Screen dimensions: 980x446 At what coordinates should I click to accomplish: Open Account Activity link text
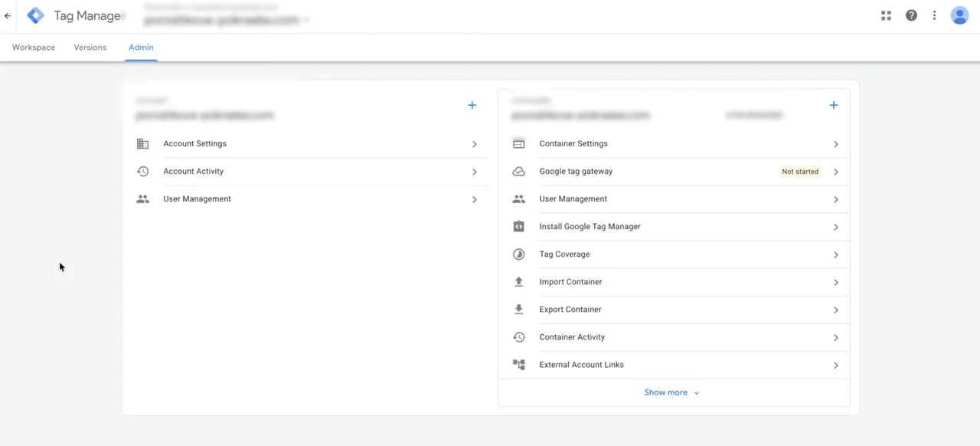[193, 171]
